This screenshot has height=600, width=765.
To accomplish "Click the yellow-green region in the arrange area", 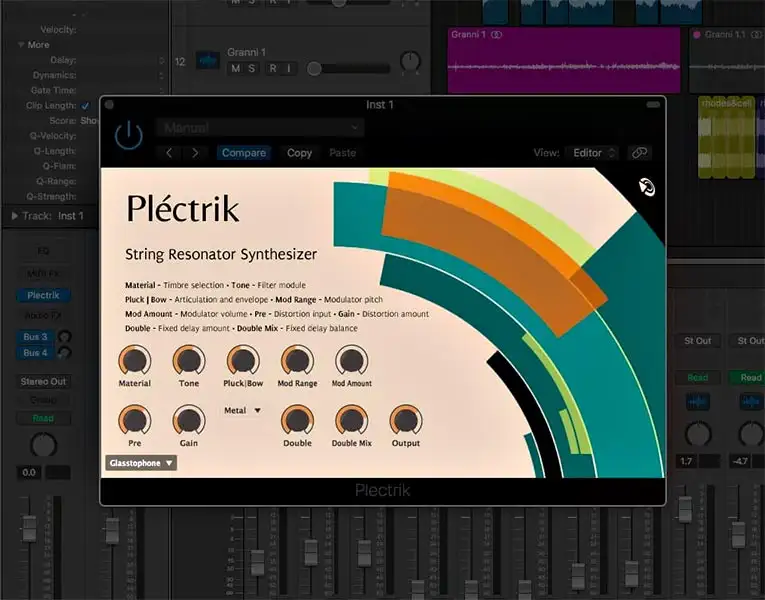I will click(x=726, y=137).
